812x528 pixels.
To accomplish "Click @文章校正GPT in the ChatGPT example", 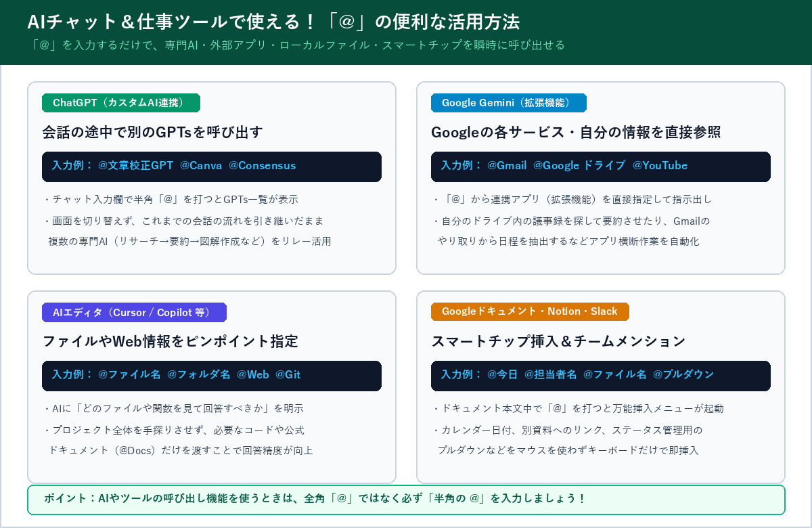I will (136, 166).
